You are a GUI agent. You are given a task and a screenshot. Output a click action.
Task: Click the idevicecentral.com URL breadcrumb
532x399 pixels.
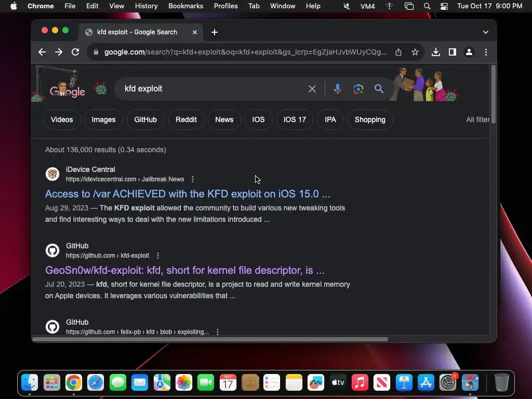click(x=125, y=179)
